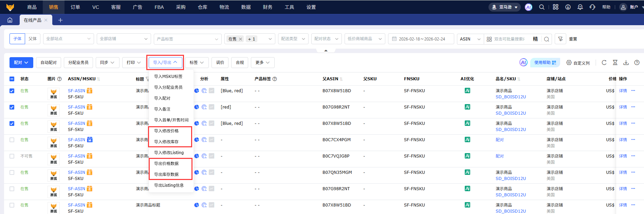The height and width of the screenshot is (214, 644).
Task: Open the 全部店铺 dropdown
Action: [x=124, y=39]
